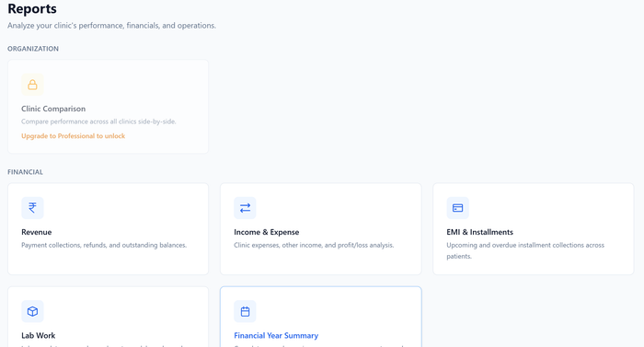Open the Upgrade to Professional to unlock link

(x=73, y=136)
